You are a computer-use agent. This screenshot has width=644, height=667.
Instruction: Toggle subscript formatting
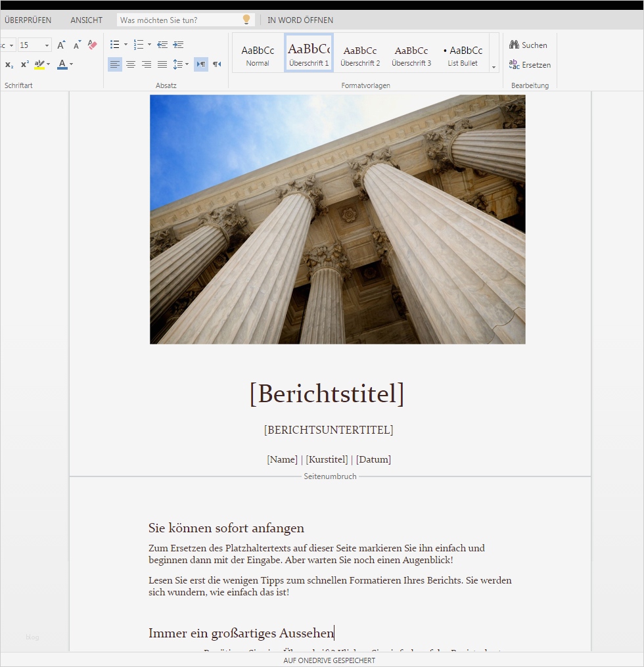9,64
